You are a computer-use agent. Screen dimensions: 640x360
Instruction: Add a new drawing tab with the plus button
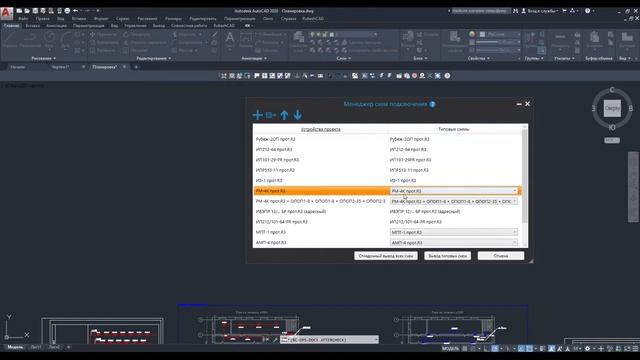coord(136,67)
